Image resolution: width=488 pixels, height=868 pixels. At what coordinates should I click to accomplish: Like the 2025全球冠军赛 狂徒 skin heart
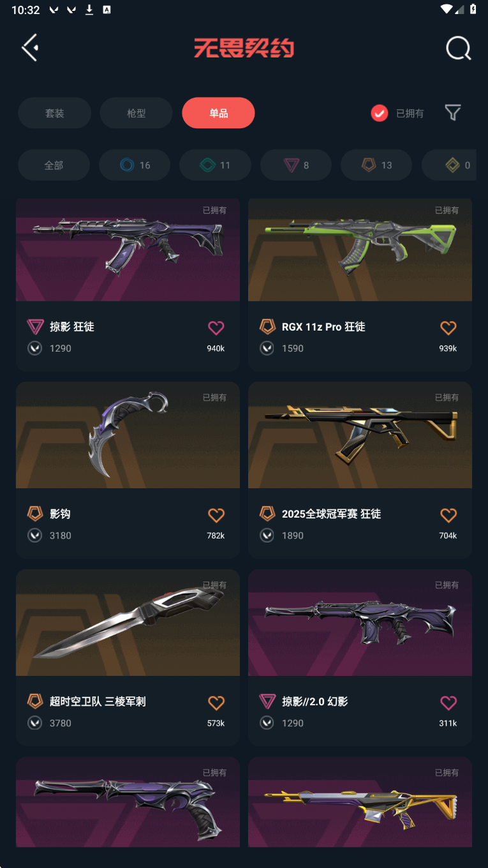tap(448, 515)
